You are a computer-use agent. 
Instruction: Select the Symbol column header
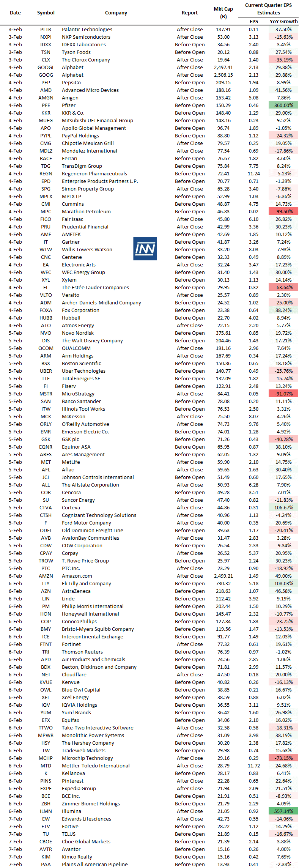tap(46, 13)
